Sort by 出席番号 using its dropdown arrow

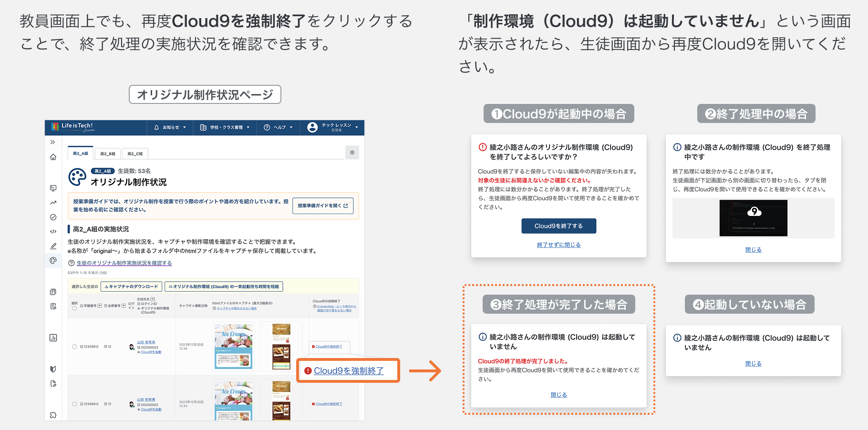click(x=124, y=306)
